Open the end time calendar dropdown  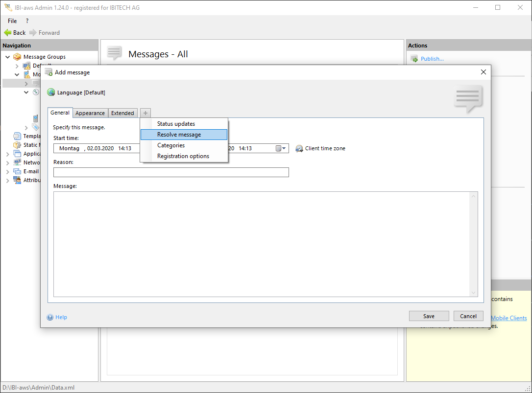coord(282,148)
